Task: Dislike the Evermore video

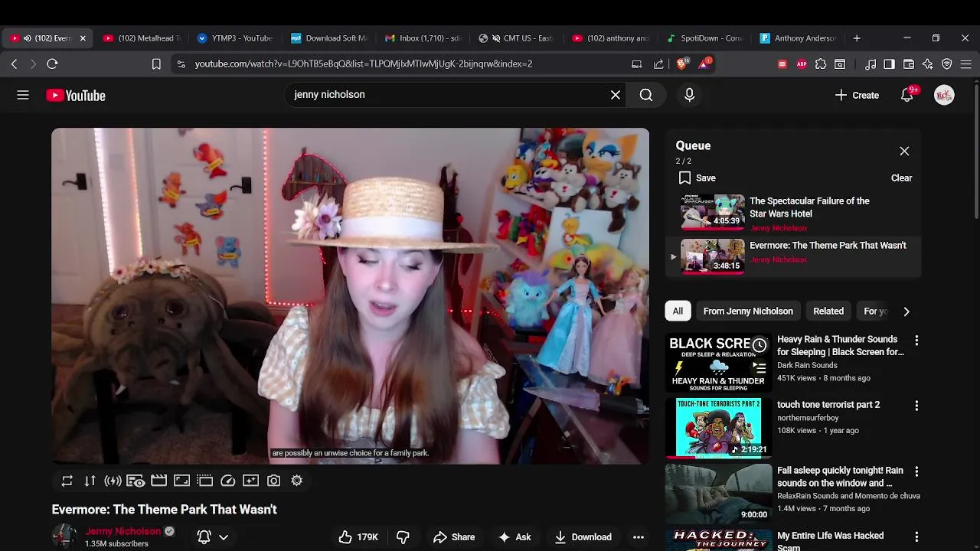Action: coord(403,537)
